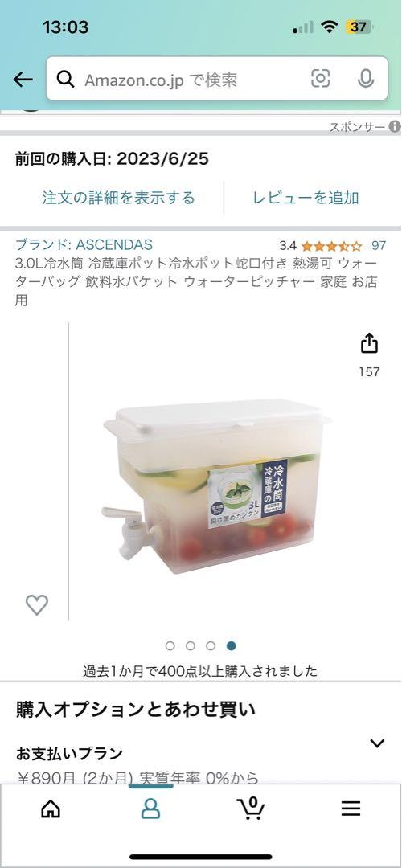Open the shopping cart icon
The height and width of the screenshot is (868, 402).
250,809
